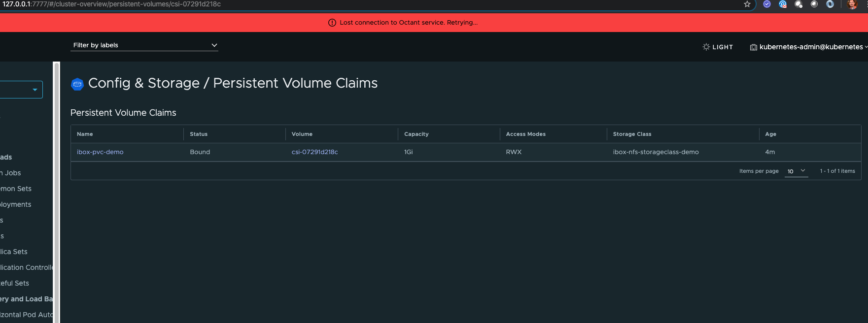This screenshot has height=323, width=868.
Task: Sort by the Storage Class column header
Action: (x=632, y=134)
